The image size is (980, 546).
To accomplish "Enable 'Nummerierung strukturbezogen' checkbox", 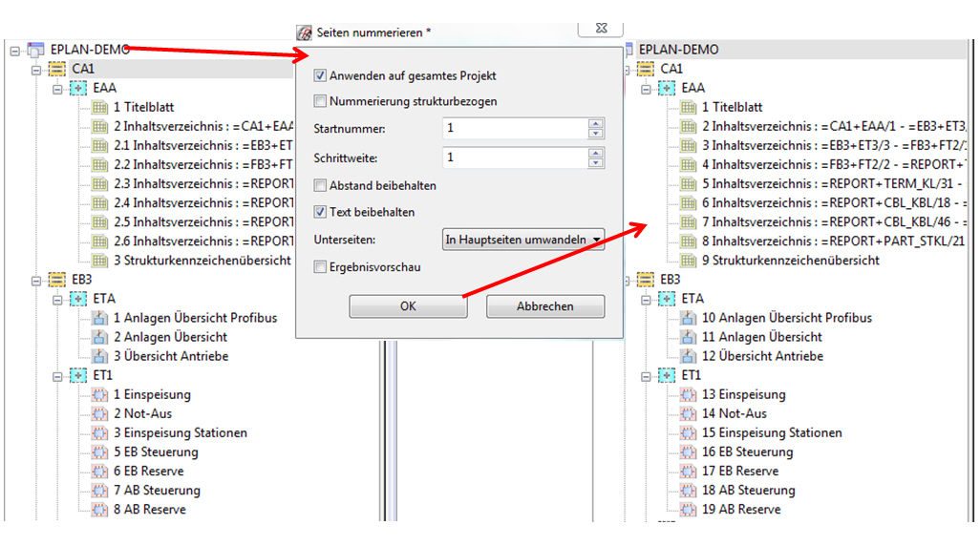I will (320, 101).
